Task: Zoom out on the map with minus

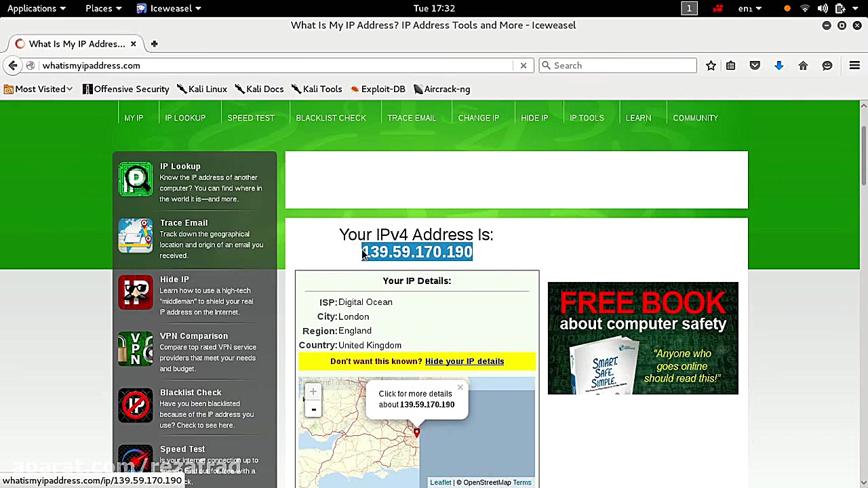Action: point(313,409)
